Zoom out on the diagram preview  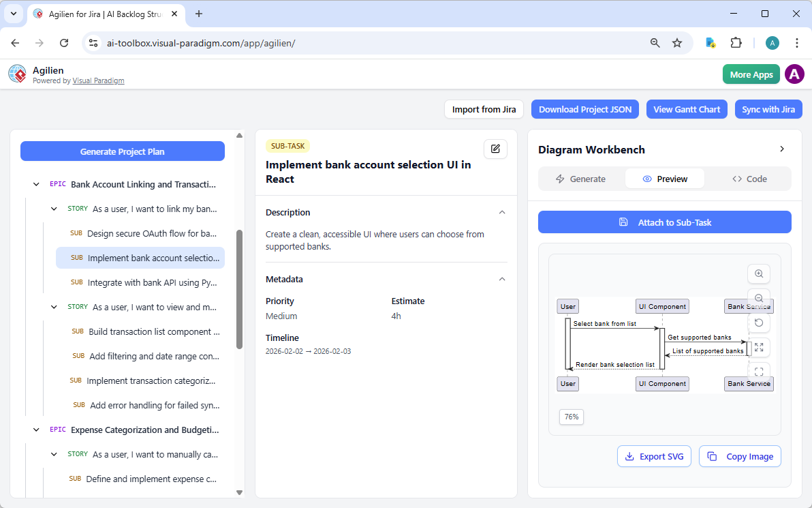(759, 298)
